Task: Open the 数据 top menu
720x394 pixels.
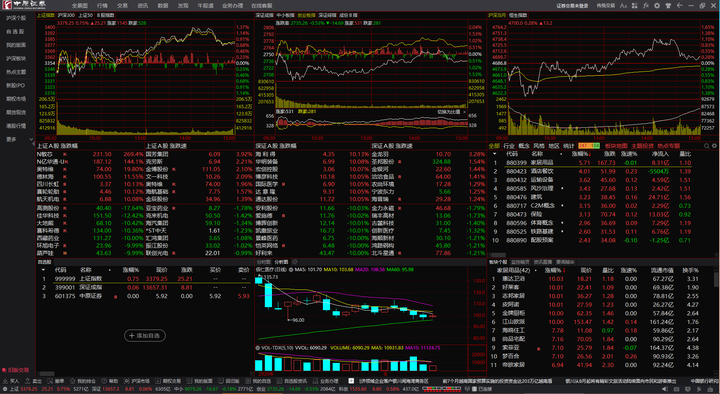Action: coord(163,6)
